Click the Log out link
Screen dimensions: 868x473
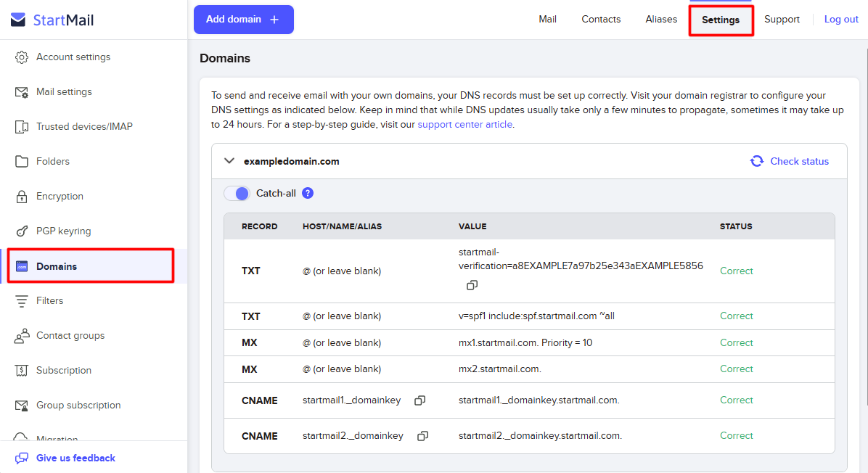[841, 20]
